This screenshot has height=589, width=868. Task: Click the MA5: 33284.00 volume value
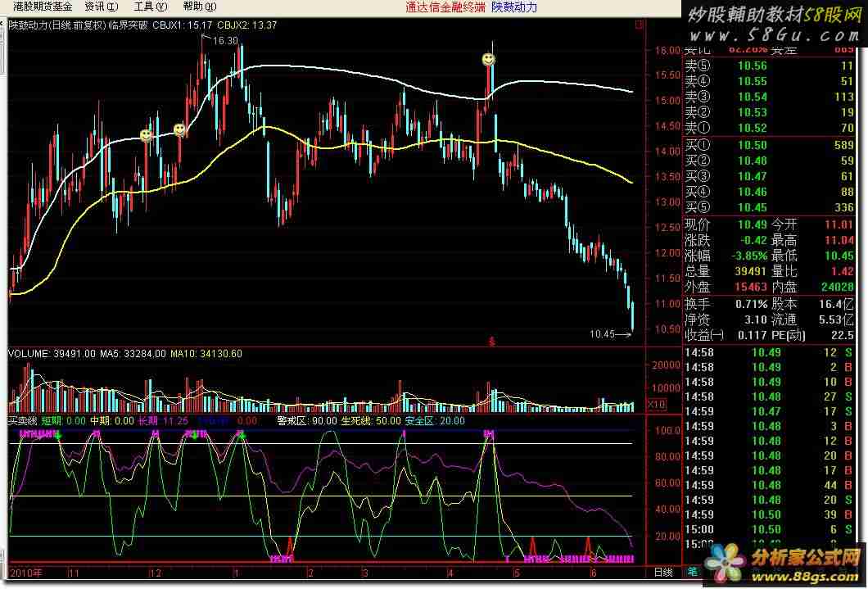(x=133, y=353)
